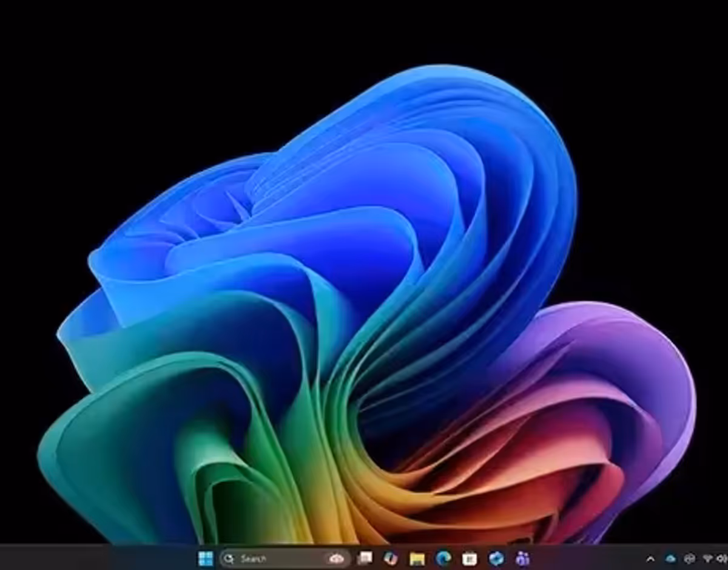Open the OneDrive cloud tray icon
This screenshot has height=570, width=728.
tap(670, 558)
